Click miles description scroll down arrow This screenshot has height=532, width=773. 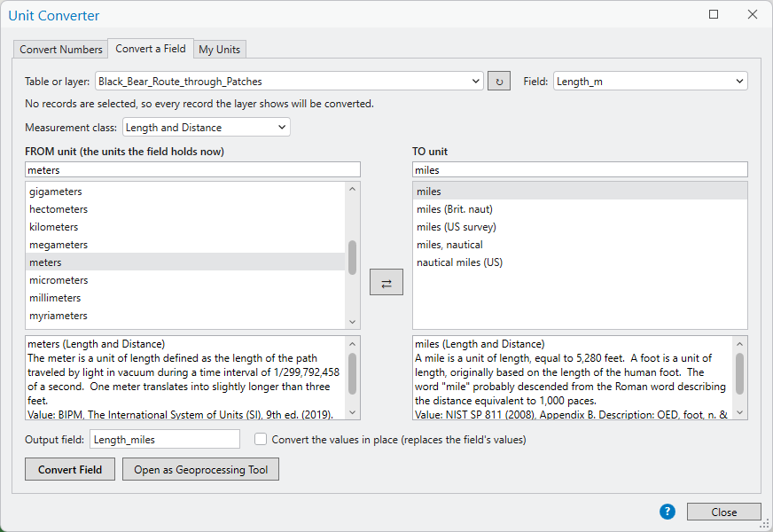[739, 412]
